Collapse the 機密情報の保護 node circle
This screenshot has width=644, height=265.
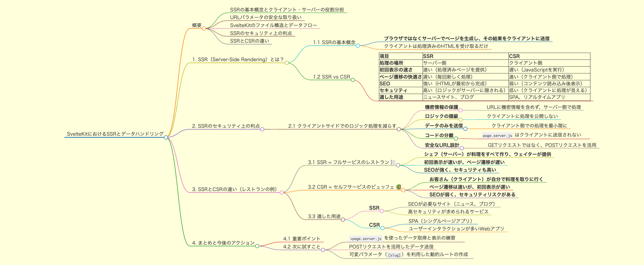461,110
